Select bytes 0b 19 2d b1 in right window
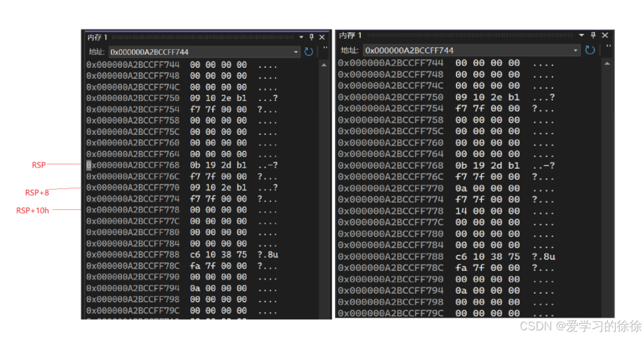Image resolution: width=644 pixels, height=337 pixels. coord(488,165)
